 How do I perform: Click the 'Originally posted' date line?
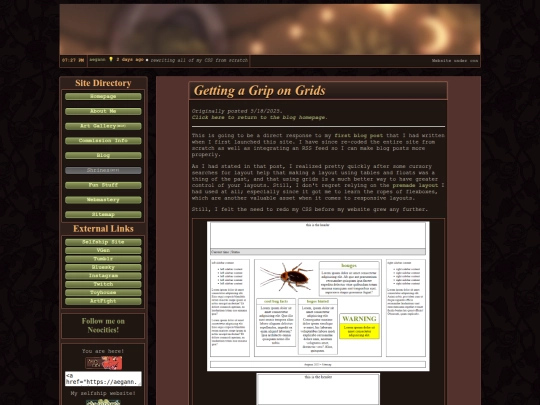click(x=237, y=111)
